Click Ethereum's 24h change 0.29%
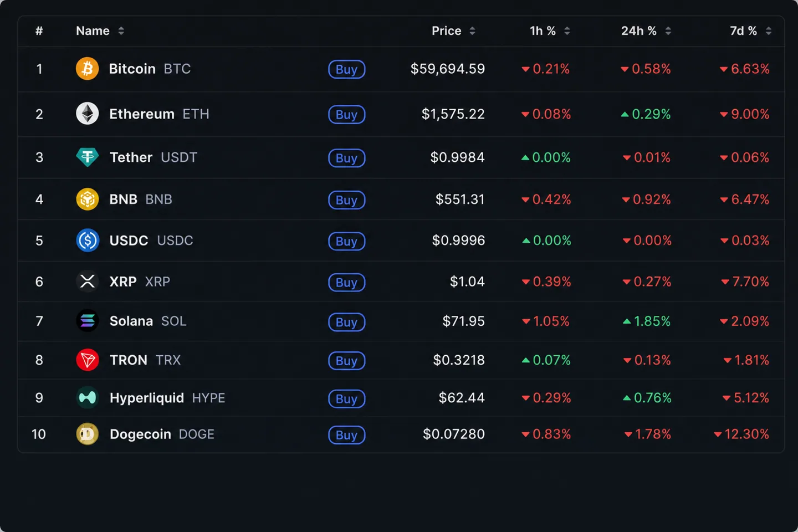This screenshot has width=798, height=532. pyautogui.click(x=646, y=114)
